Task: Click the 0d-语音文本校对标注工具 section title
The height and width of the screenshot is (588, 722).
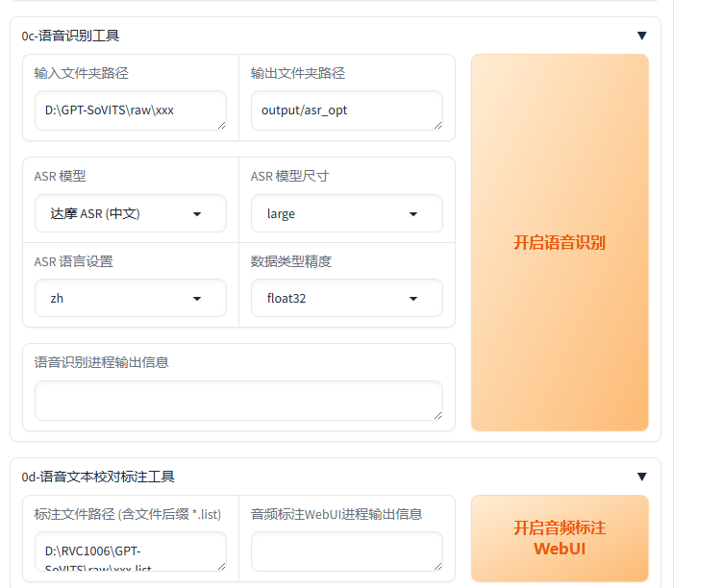Action: 98,477
